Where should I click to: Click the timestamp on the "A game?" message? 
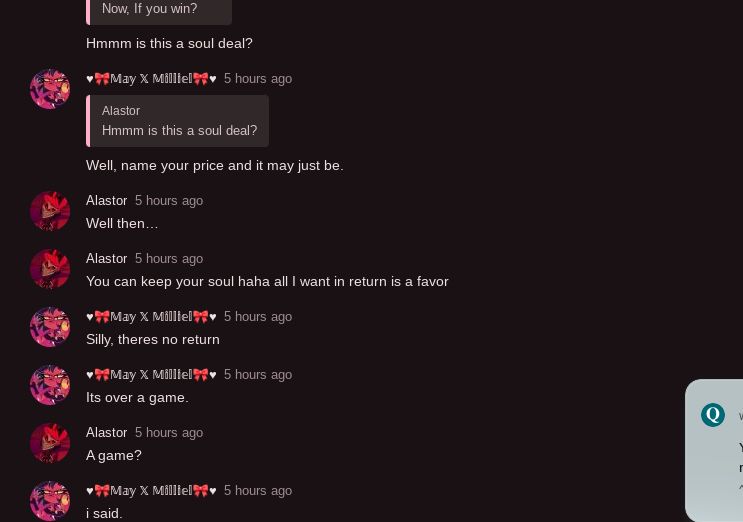tap(169, 432)
